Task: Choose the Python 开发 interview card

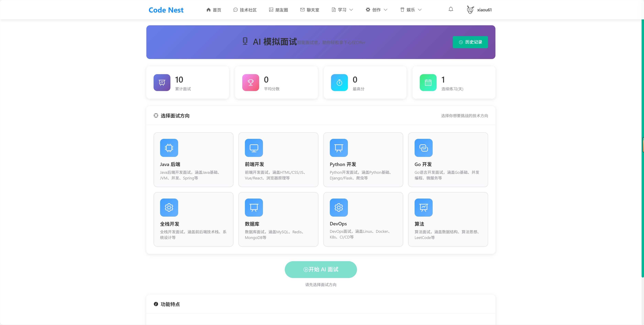Action: point(363,160)
